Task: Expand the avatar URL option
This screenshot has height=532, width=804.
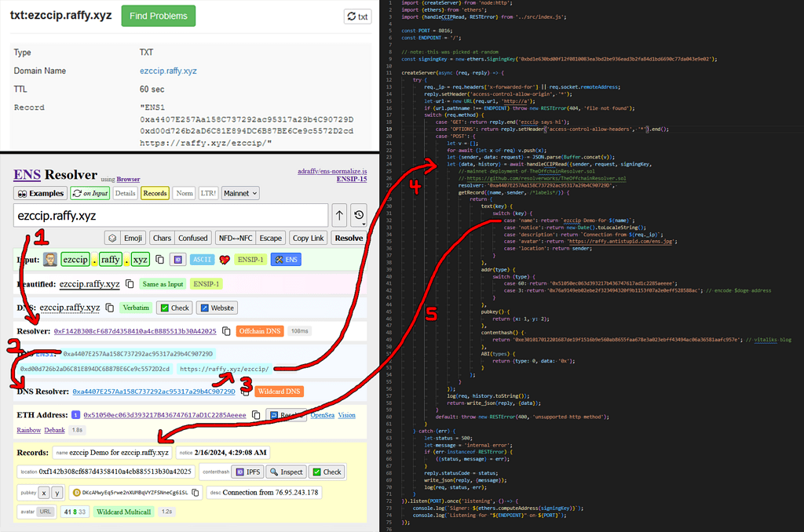Action: (x=47, y=512)
